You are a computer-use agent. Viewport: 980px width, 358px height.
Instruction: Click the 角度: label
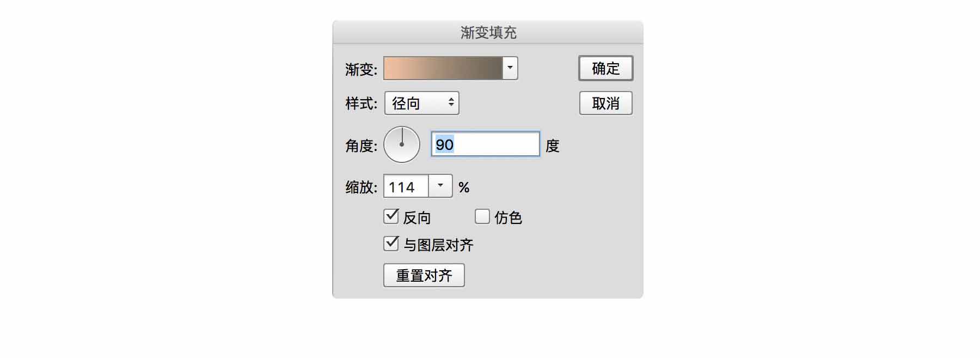tap(361, 146)
